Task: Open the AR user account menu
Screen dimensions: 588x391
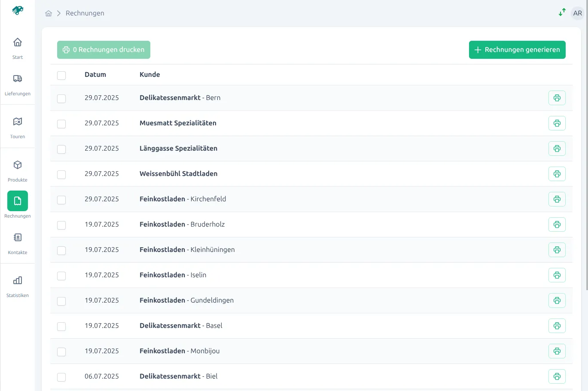Action: pyautogui.click(x=577, y=13)
